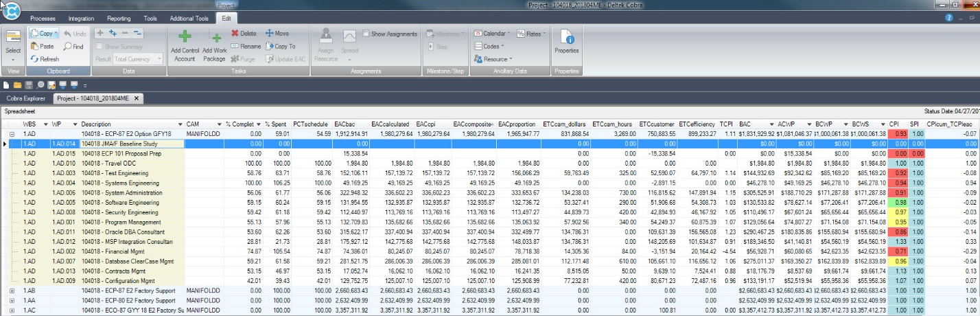Screen dimensions: 980x316
Task: Click the row selector arrow for 1.AD.014
Action: click(x=5, y=144)
